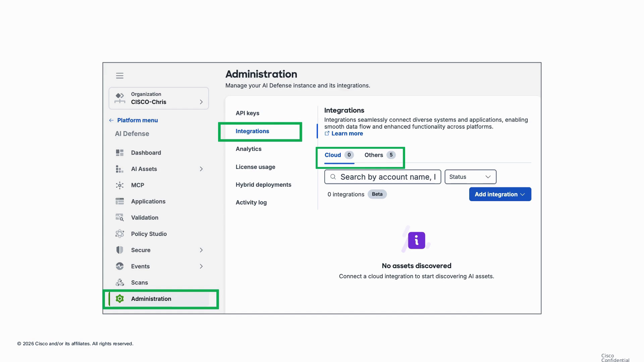Click the search by account name field
Viewport: 644px width, 362px height.
click(x=383, y=177)
